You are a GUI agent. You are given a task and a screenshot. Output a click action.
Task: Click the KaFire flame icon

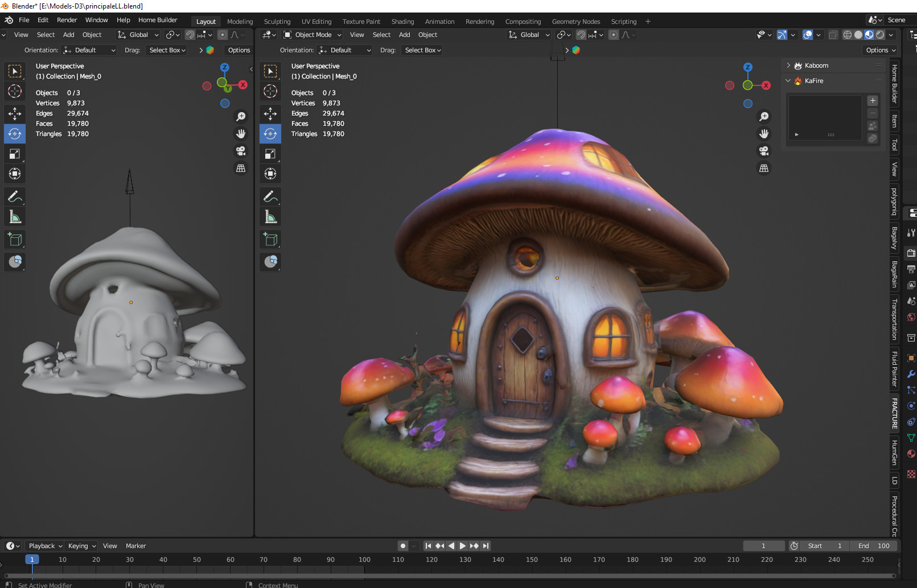point(798,81)
